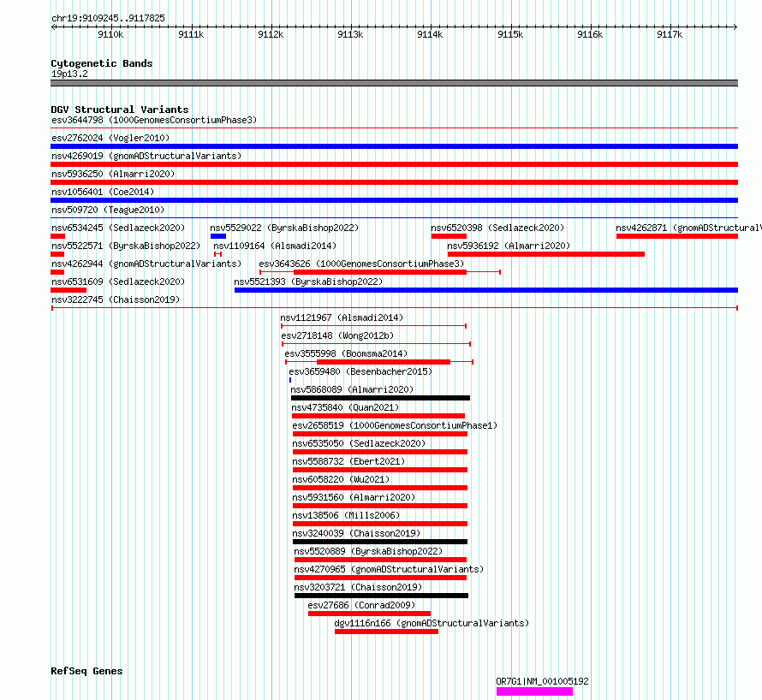Click the red dgv1116n166 variant bar
762x700 pixels.
pyautogui.click(x=386, y=632)
